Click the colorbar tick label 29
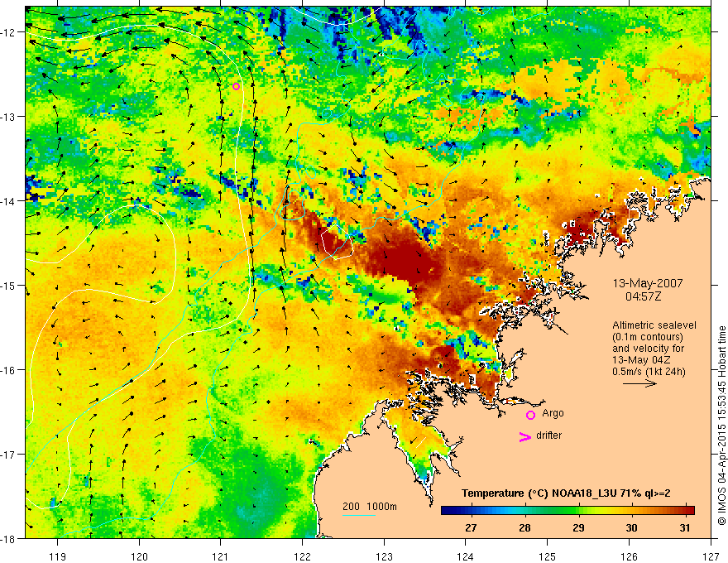The width and height of the screenshot is (728, 563). 578,527
